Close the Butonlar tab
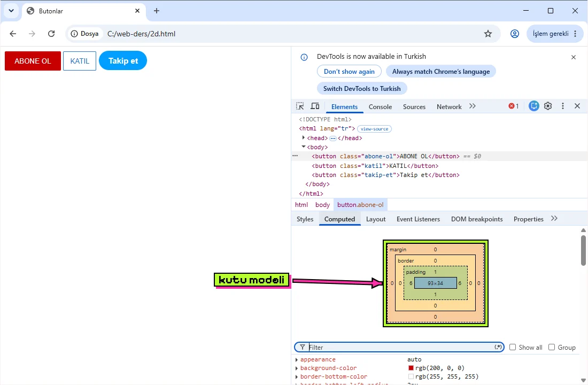588x385 pixels. [137, 11]
